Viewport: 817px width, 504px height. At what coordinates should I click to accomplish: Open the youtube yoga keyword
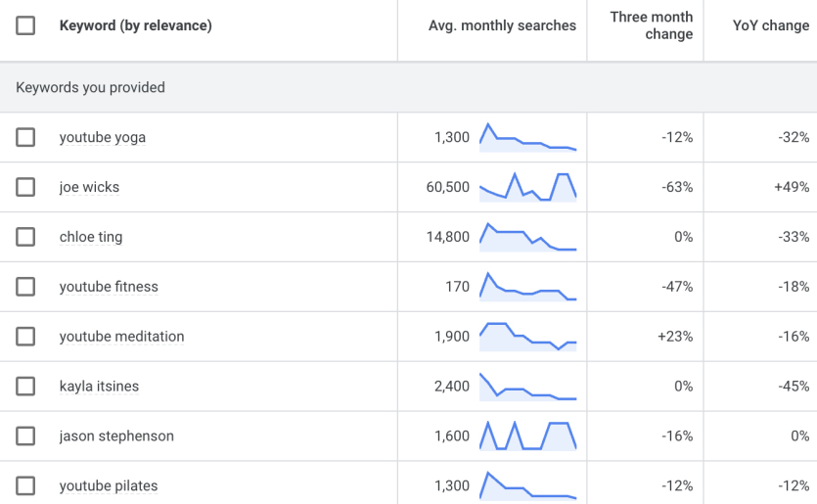tap(103, 138)
